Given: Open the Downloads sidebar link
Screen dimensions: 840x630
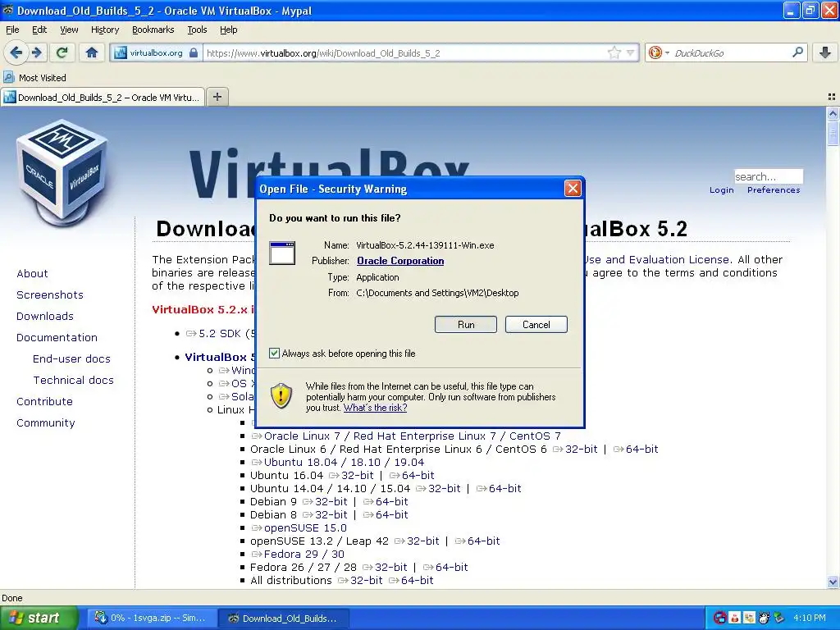Looking at the screenshot, I should (45, 317).
